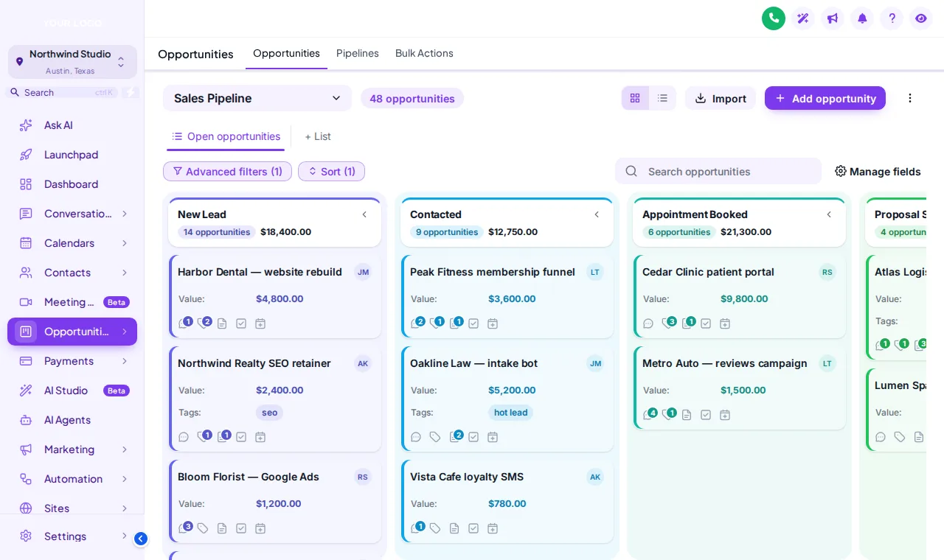Expand the Conversations sidebar chevron

125,214
